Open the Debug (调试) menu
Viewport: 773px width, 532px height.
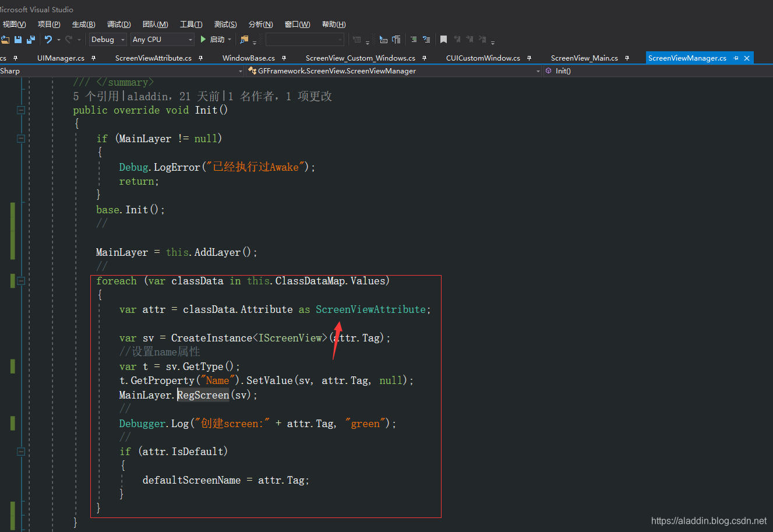[119, 24]
